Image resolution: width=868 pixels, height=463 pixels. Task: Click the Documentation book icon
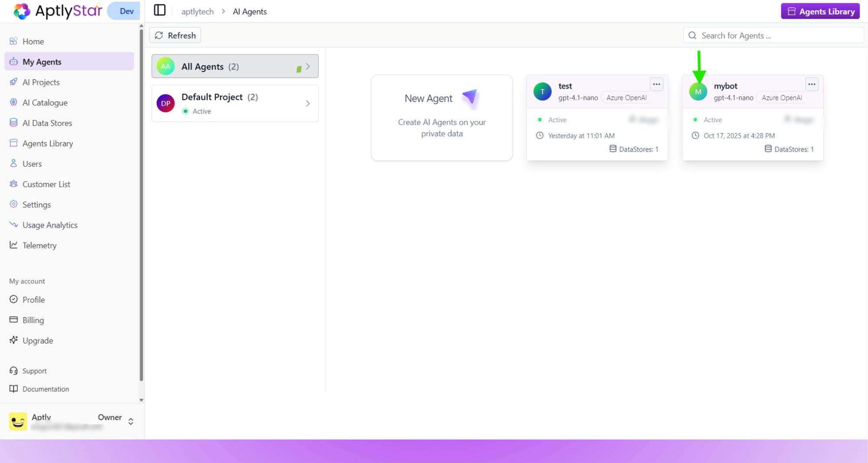[x=13, y=389]
